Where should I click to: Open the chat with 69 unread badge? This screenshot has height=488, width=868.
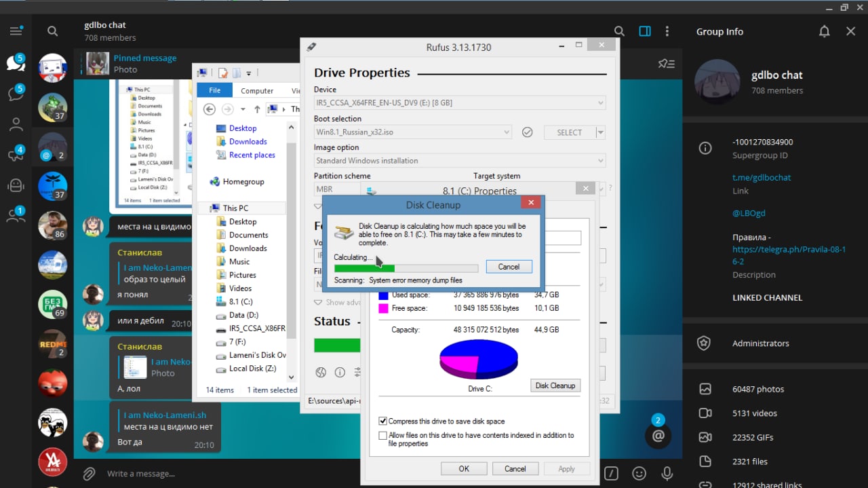click(53, 304)
